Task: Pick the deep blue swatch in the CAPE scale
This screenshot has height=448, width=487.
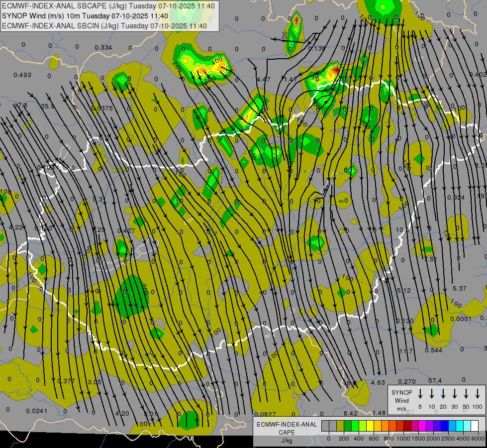Action: [445, 426]
